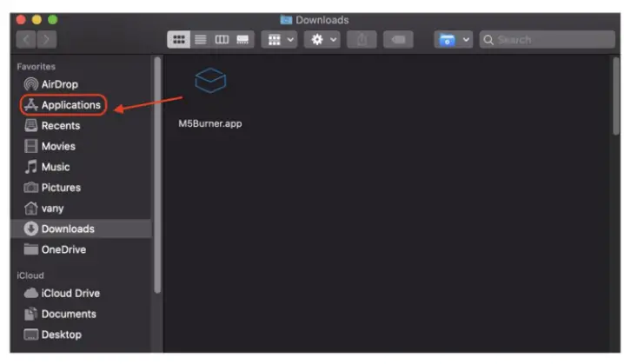Show Recents in the sidebar

(52, 126)
